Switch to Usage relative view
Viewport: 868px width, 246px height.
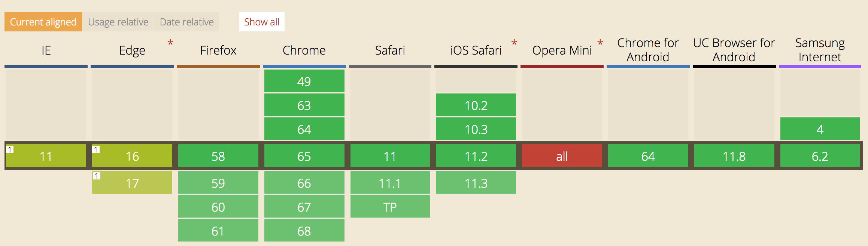pyautogui.click(x=118, y=22)
